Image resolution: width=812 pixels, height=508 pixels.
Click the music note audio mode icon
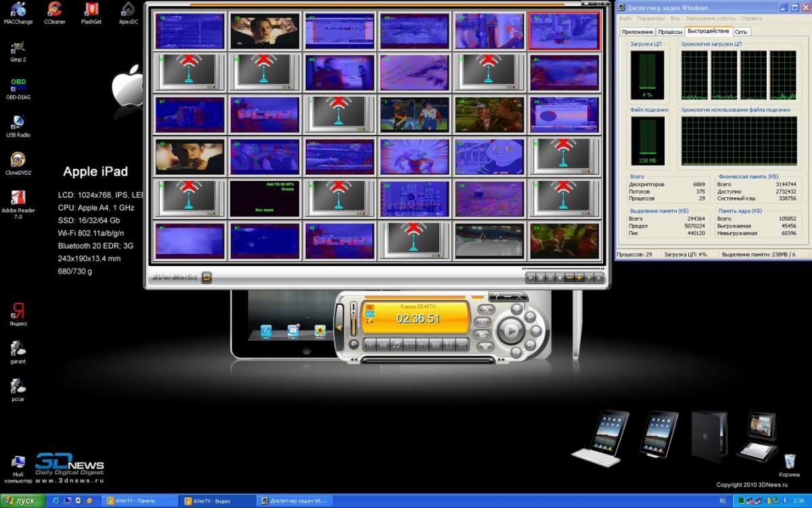(396, 345)
